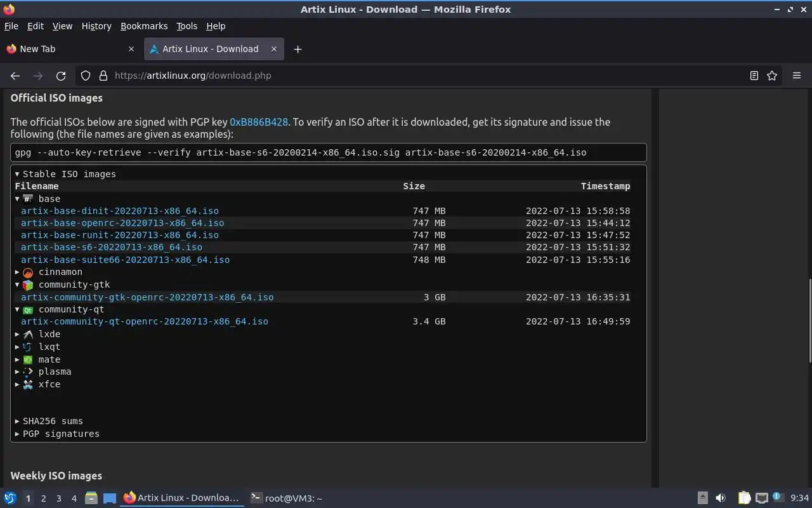Click the xfce mouse icon
812x508 pixels.
point(28,384)
